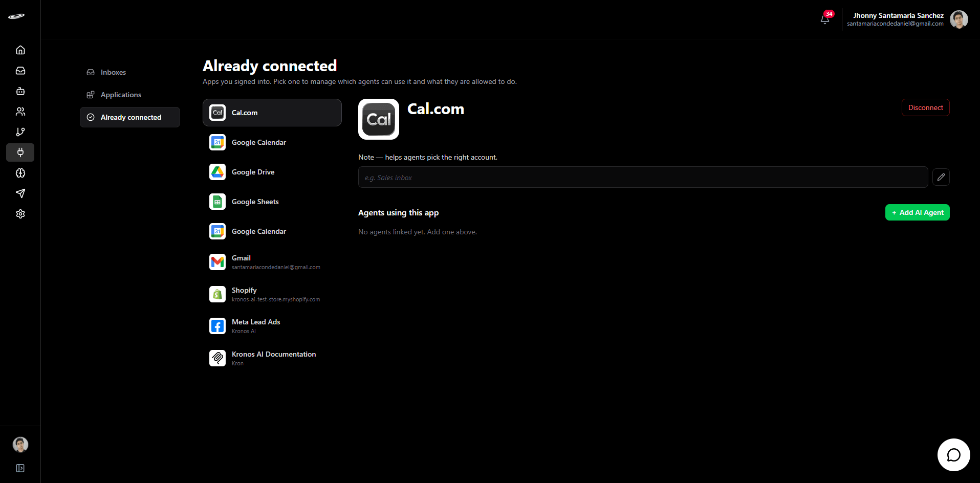Select Google Drive in the connected list
The width and height of the screenshot is (980, 483).
click(x=272, y=172)
